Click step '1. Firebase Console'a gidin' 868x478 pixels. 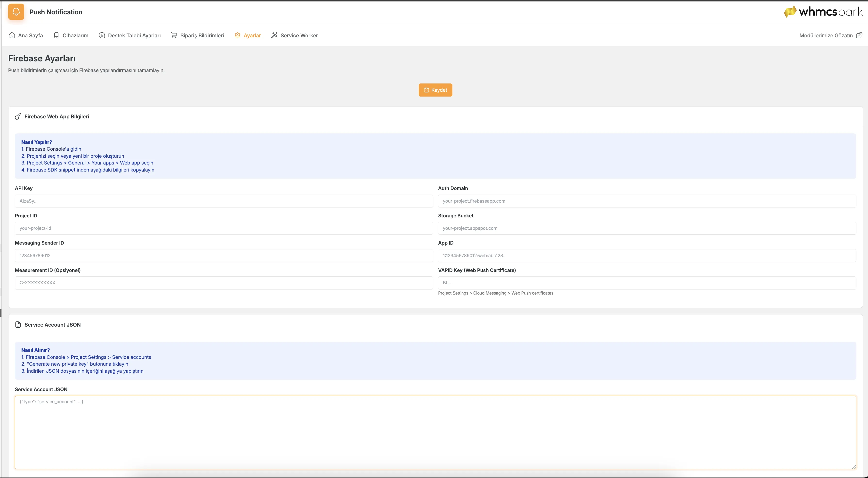coord(51,149)
